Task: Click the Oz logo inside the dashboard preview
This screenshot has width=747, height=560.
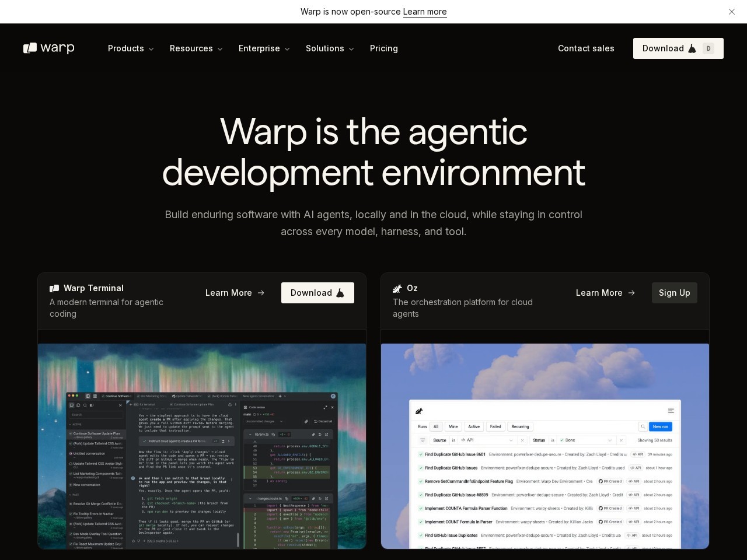Action: (x=418, y=411)
